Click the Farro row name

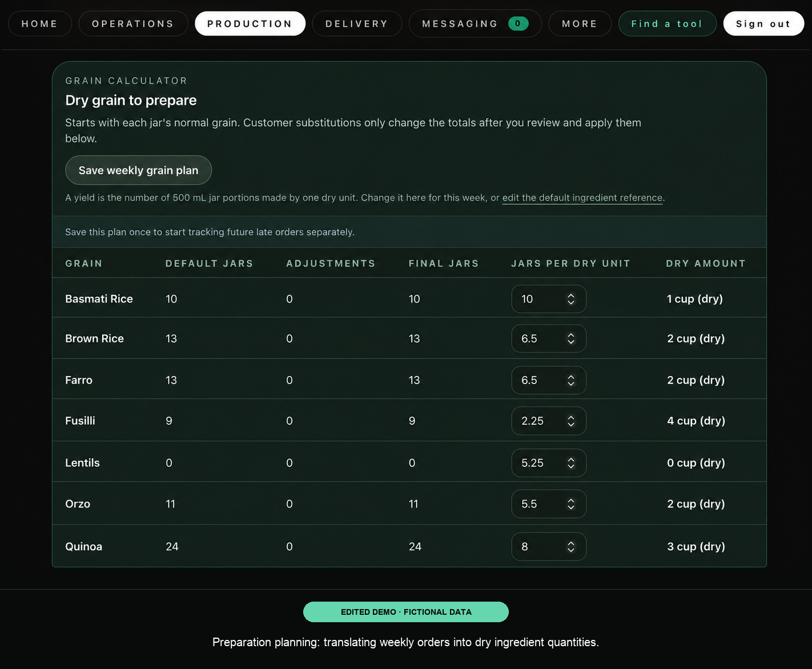[x=79, y=380]
